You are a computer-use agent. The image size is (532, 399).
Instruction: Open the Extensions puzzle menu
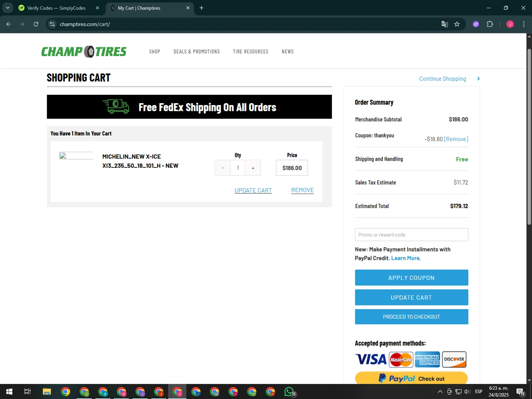click(x=490, y=24)
